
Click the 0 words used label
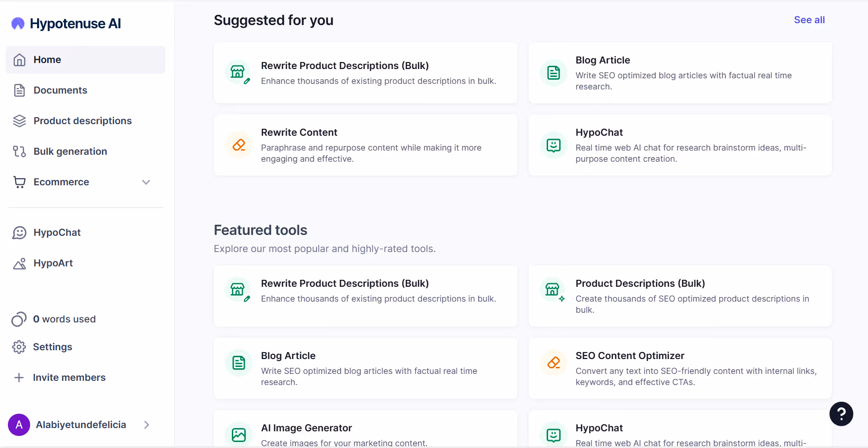click(x=64, y=319)
